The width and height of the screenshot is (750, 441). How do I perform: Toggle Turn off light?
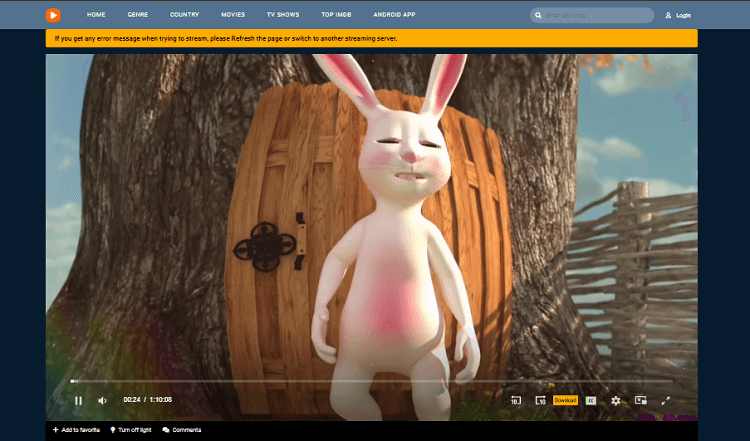(131, 430)
